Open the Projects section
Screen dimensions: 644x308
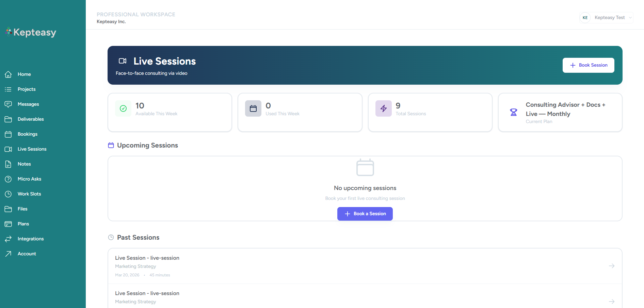(x=26, y=89)
